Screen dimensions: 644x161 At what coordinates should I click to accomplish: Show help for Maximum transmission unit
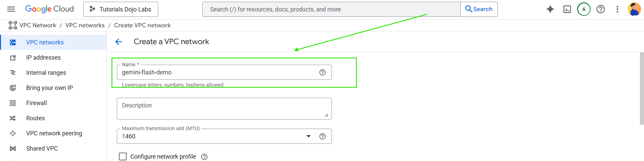click(x=323, y=136)
